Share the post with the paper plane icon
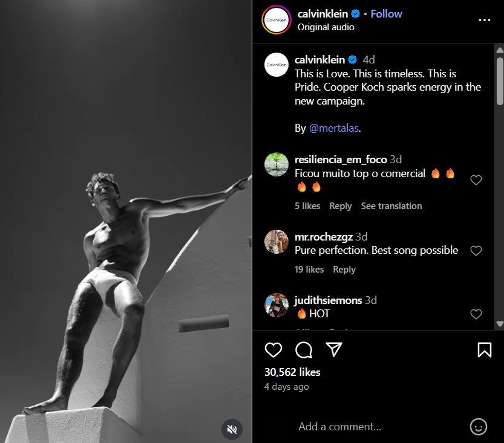Viewport: 504px width, 443px height. tap(334, 350)
